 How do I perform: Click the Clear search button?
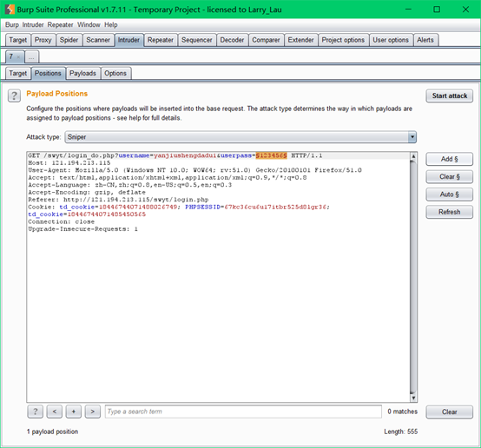coord(450,412)
